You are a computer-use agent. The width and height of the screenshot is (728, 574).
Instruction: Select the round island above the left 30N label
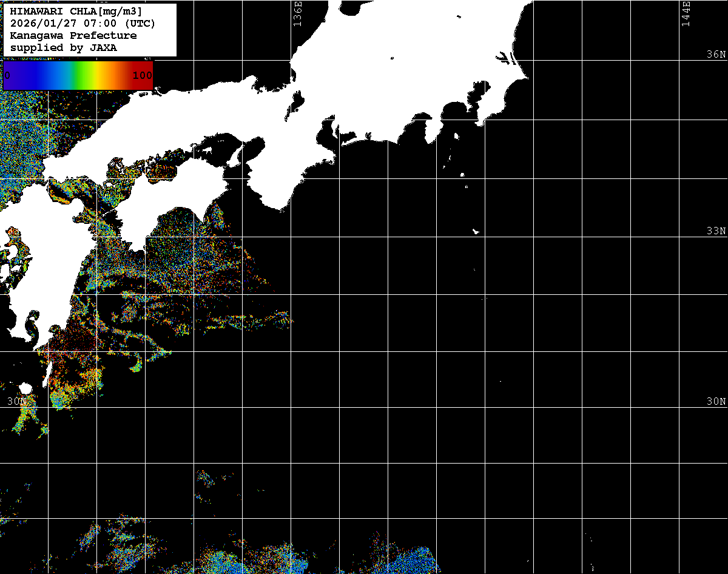point(25,388)
